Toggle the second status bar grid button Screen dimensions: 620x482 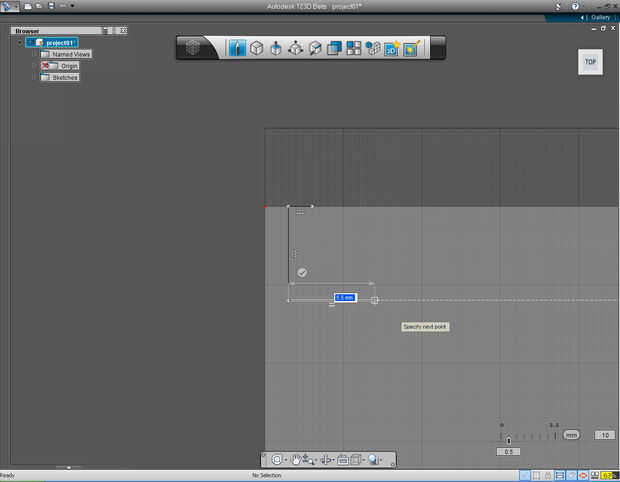click(x=537, y=475)
